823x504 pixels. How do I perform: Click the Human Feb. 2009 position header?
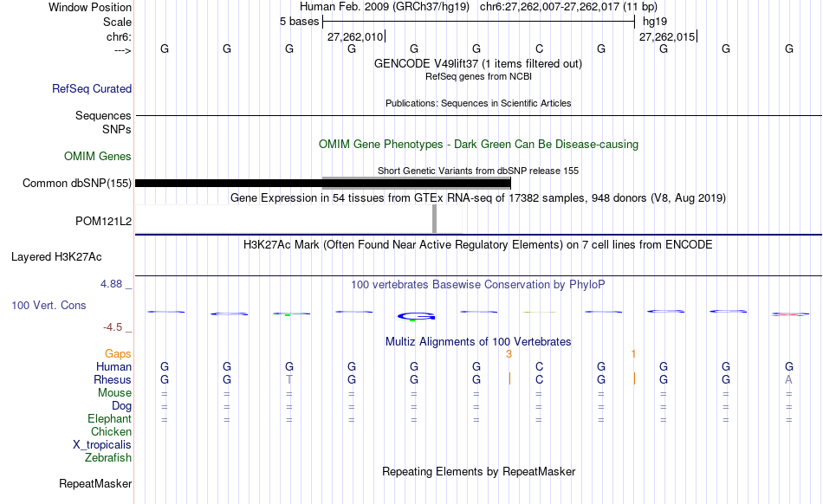(x=478, y=7)
